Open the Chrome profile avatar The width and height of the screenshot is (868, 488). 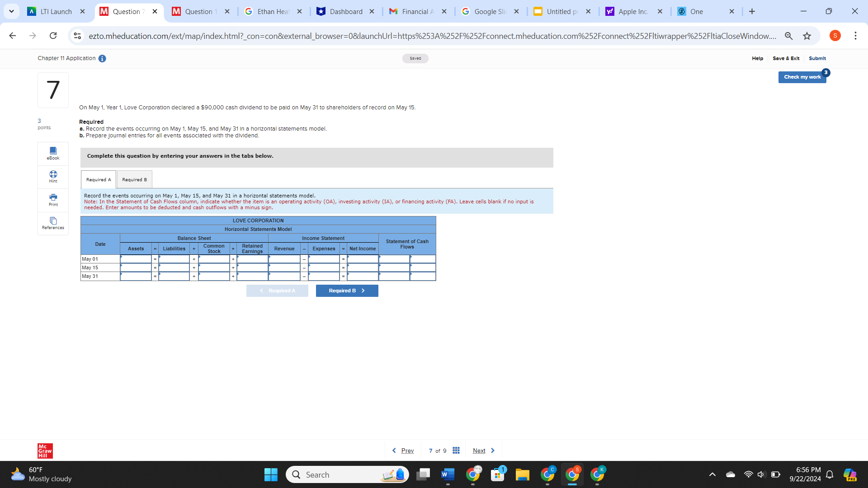tap(835, 36)
